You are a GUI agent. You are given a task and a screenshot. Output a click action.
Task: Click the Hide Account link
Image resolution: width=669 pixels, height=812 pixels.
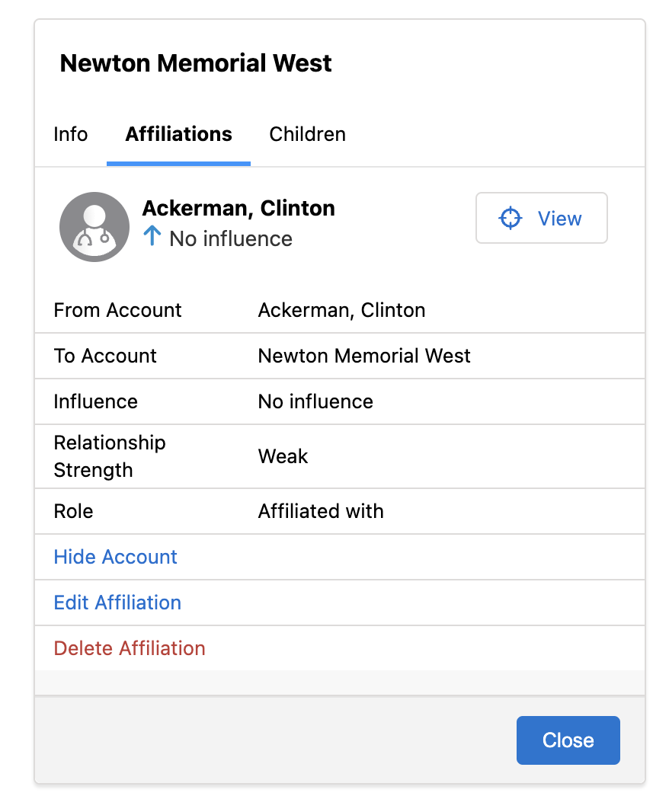pos(116,557)
